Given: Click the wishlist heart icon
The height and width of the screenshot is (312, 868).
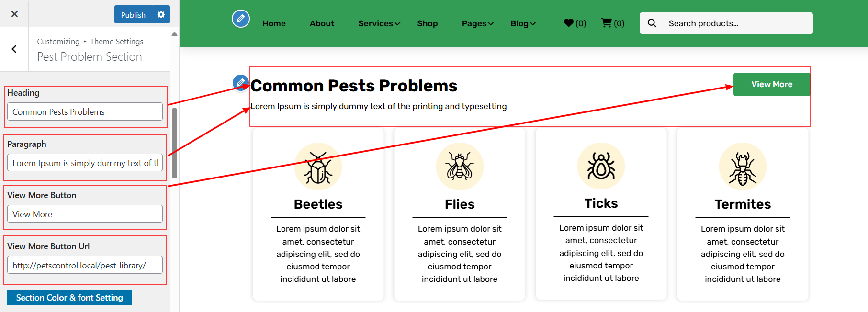Looking at the screenshot, I should (569, 23).
